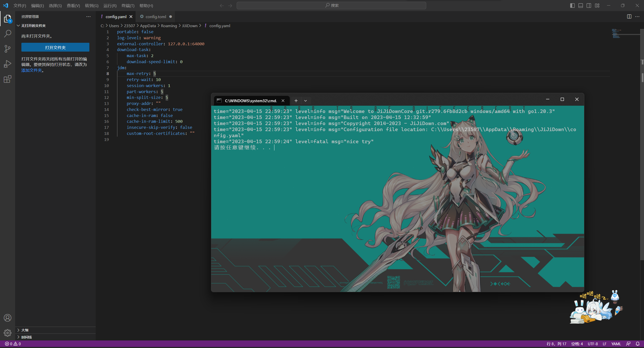Maximize the terminal window
This screenshot has height=348, width=644.
pyautogui.click(x=562, y=99)
